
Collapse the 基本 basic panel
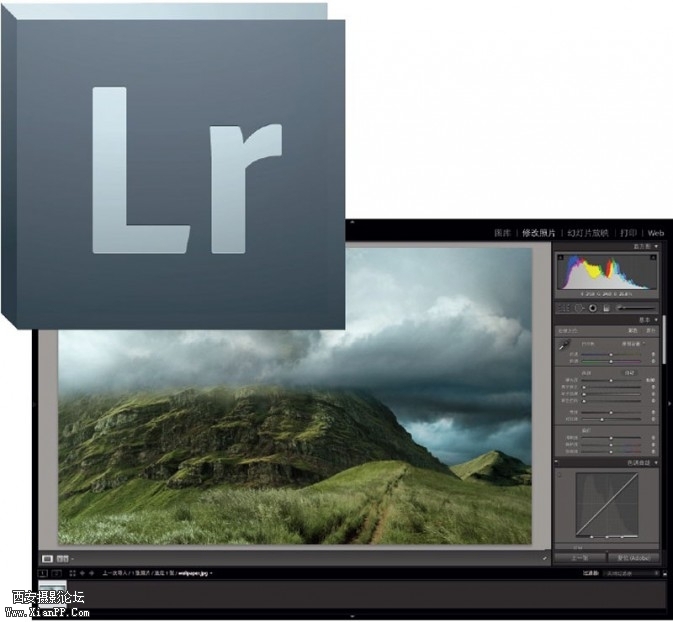(x=656, y=319)
